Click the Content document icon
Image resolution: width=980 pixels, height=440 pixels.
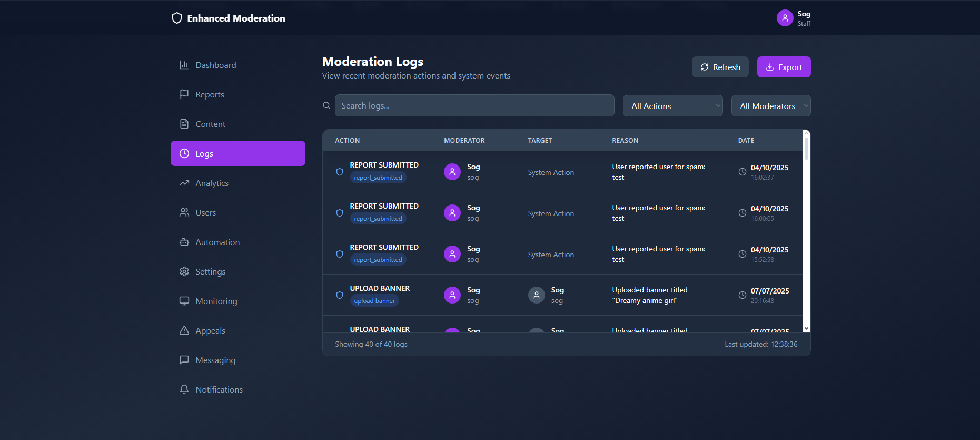point(184,124)
